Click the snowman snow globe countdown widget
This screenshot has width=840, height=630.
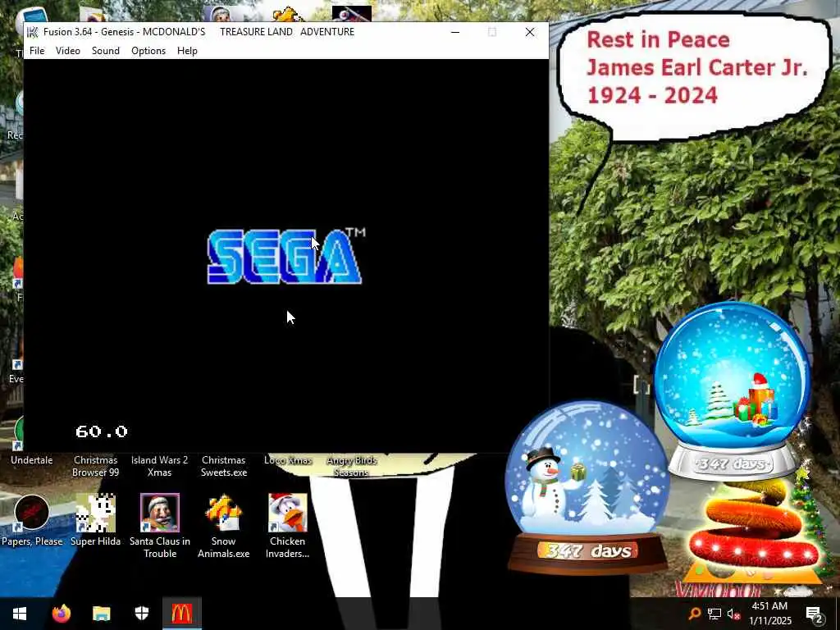(587, 487)
